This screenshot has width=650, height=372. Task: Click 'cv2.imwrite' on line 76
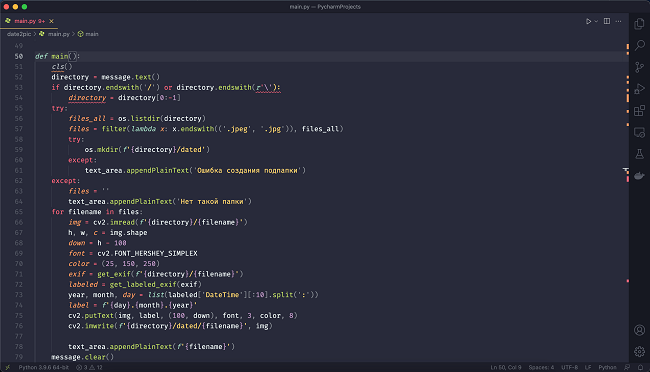91,326
